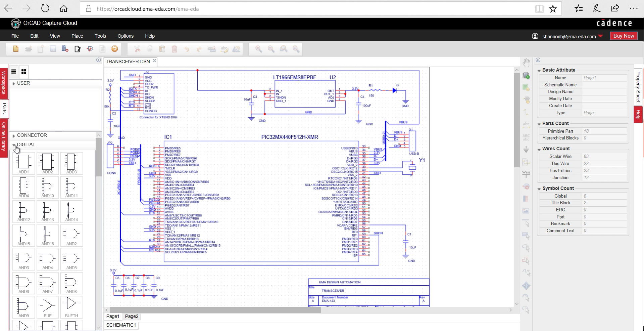The image size is (644, 331).
Task: Open the Workspace side tab
Action: click(x=4, y=83)
